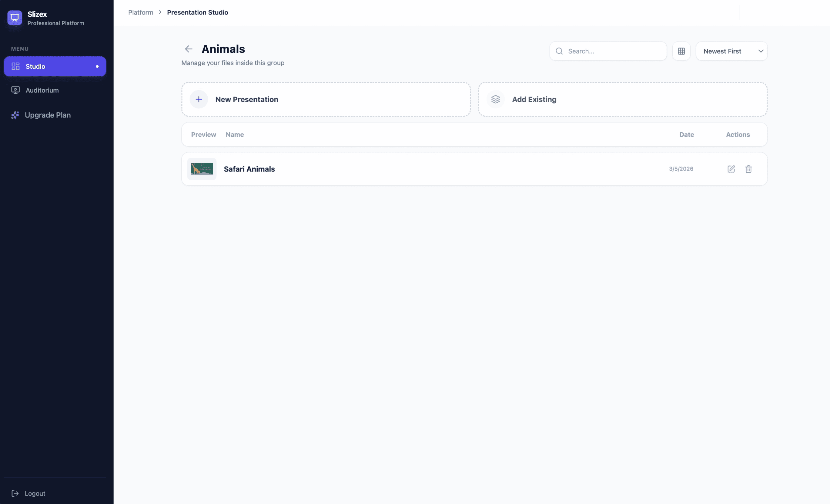Click the search magnifier icon
Screen dimensions: 830x504
pos(559,51)
